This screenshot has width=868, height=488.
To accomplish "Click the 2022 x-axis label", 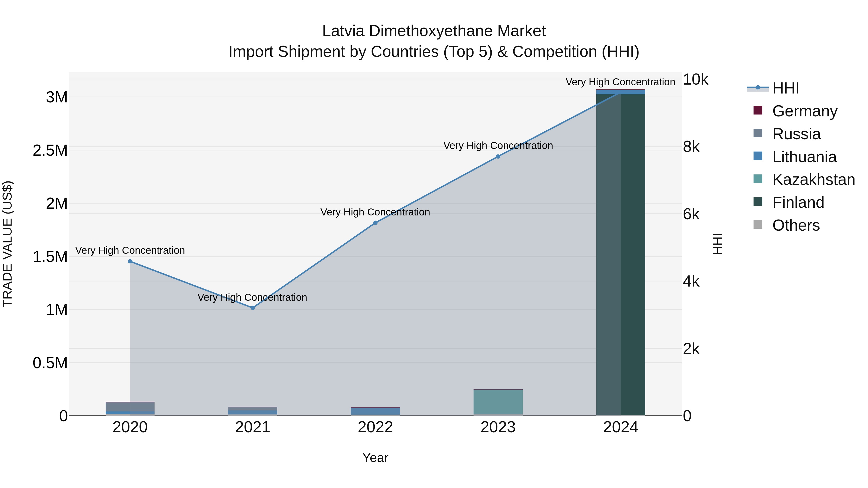I will point(375,427).
